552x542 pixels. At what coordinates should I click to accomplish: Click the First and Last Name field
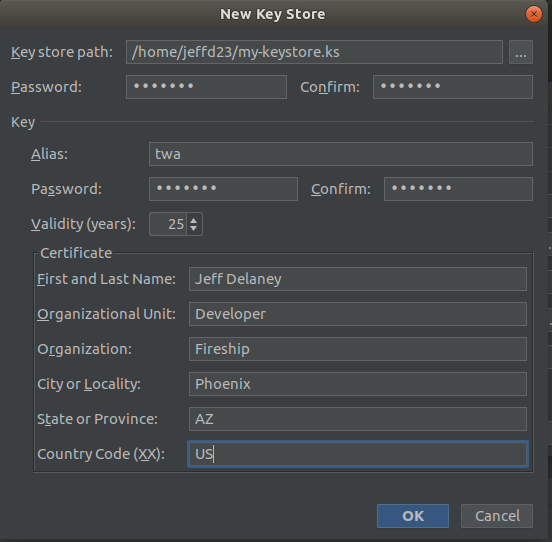pos(358,279)
